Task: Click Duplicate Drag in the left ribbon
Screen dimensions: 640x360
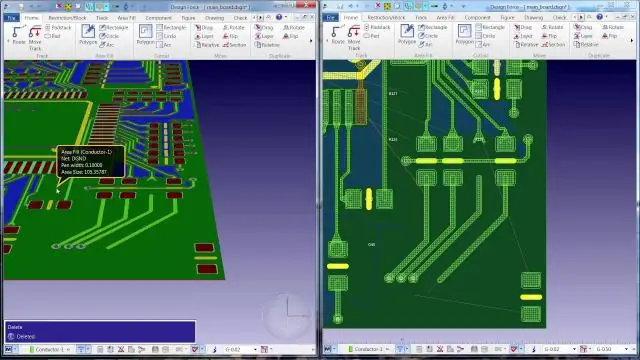Action: [x=264, y=27]
